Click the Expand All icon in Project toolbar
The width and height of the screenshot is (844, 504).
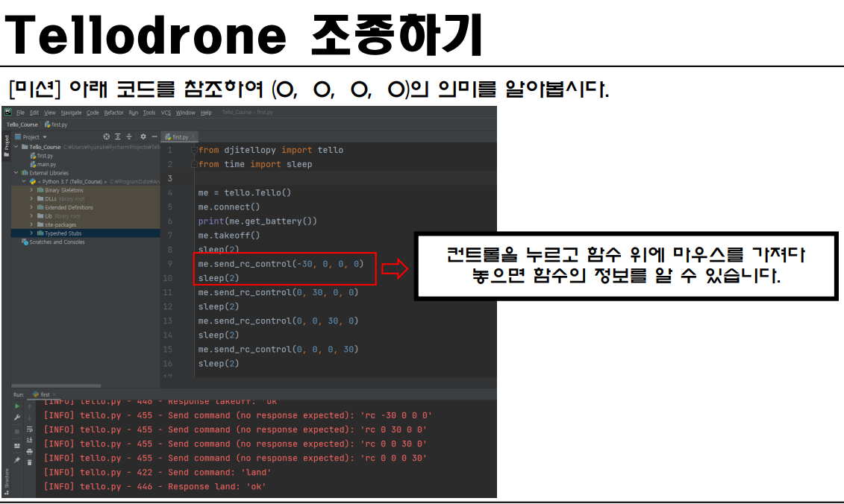coord(118,136)
